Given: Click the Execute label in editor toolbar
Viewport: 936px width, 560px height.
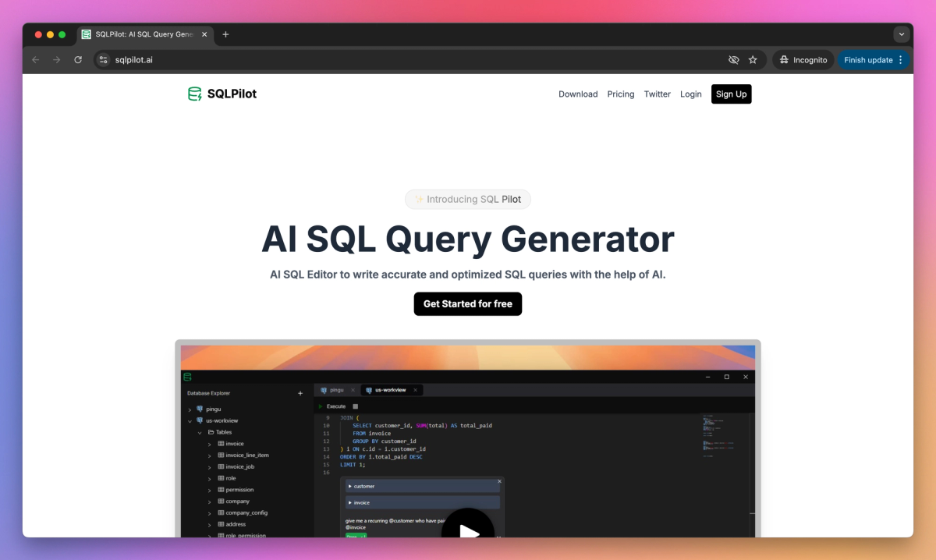Looking at the screenshot, I should pos(336,406).
